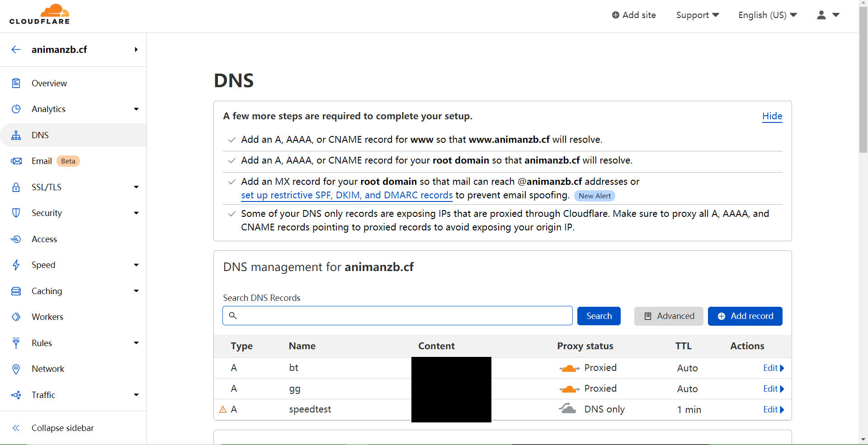868x445 pixels.
Task: Click the back arrow beside animanzb.cf
Action: 16,50
